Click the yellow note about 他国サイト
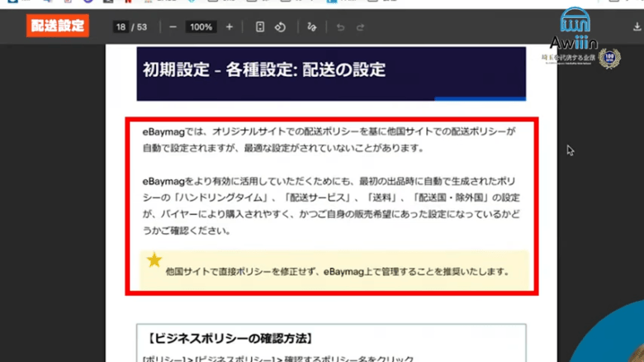The height and width of the screenshot is (362, 644). pos(334,271)
